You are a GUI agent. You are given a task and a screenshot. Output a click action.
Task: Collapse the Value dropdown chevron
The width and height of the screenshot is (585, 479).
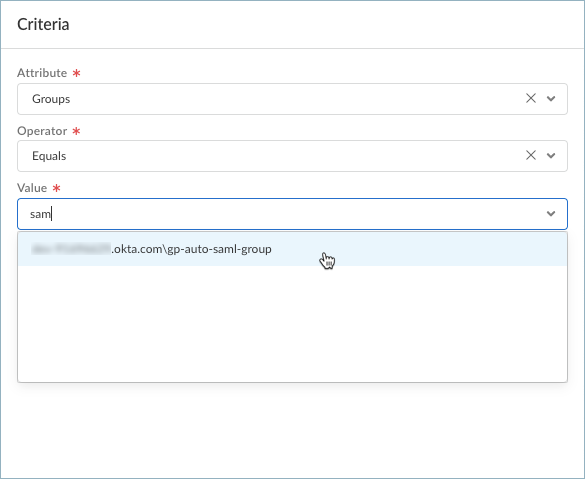click(x=551, y=214)
